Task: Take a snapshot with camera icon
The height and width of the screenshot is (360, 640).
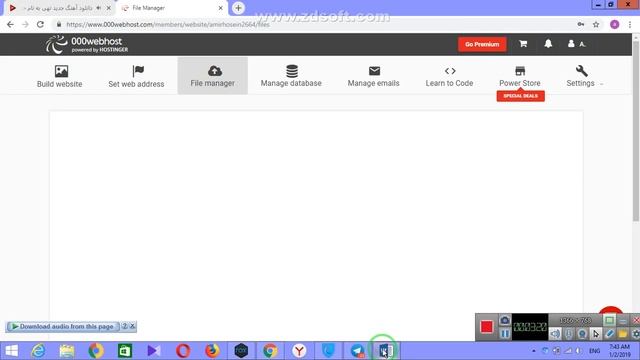Action: tap(505, 320)
